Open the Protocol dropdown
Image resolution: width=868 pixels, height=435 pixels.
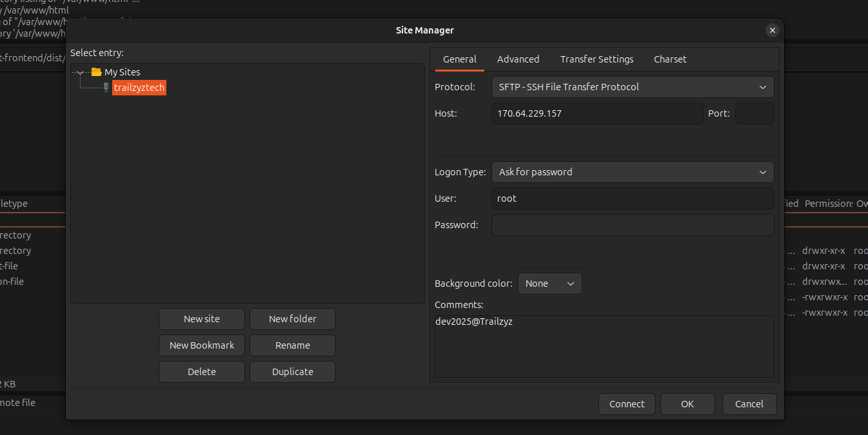(633, 87)
